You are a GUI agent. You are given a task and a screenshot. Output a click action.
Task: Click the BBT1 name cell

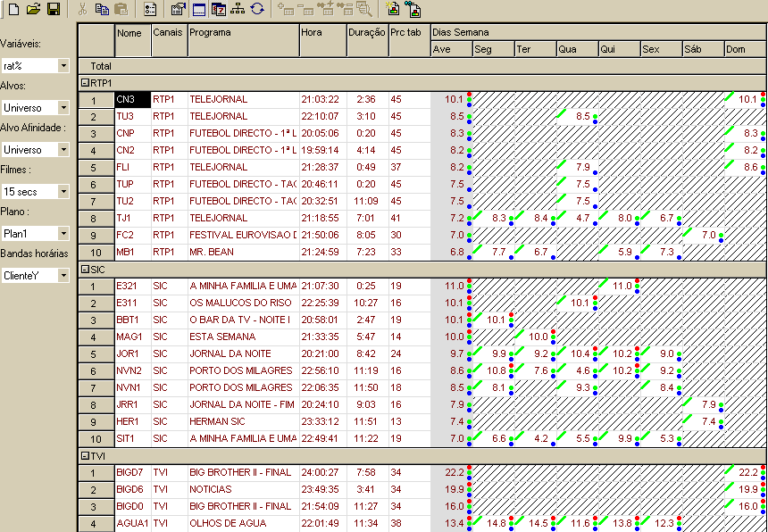point(133,320)
